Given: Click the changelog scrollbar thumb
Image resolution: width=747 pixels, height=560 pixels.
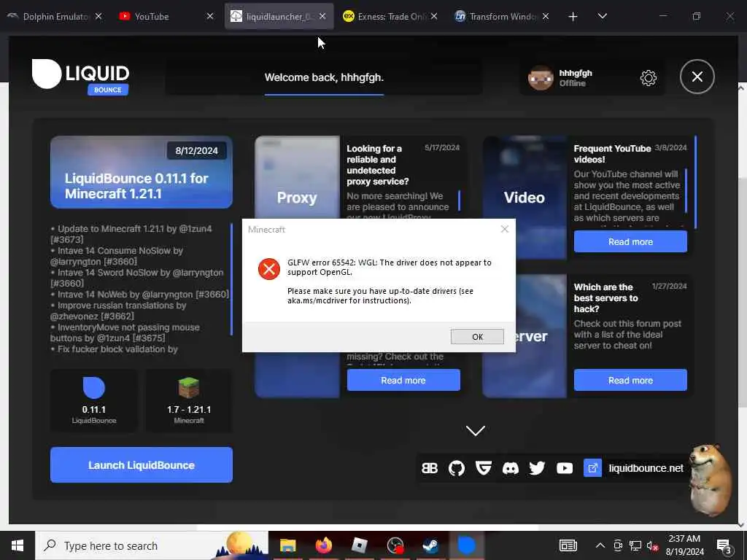Looking at the screenshot, I should (x=231, y=279).
